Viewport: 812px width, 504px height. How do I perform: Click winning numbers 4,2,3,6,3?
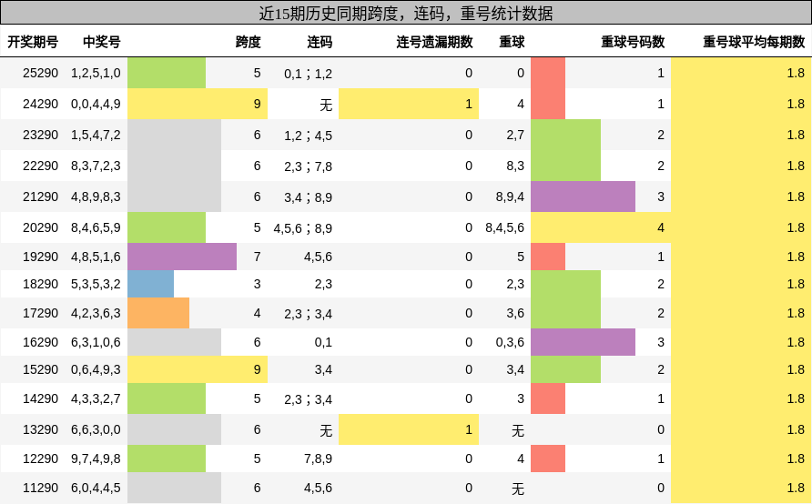[x=96, y=313]
